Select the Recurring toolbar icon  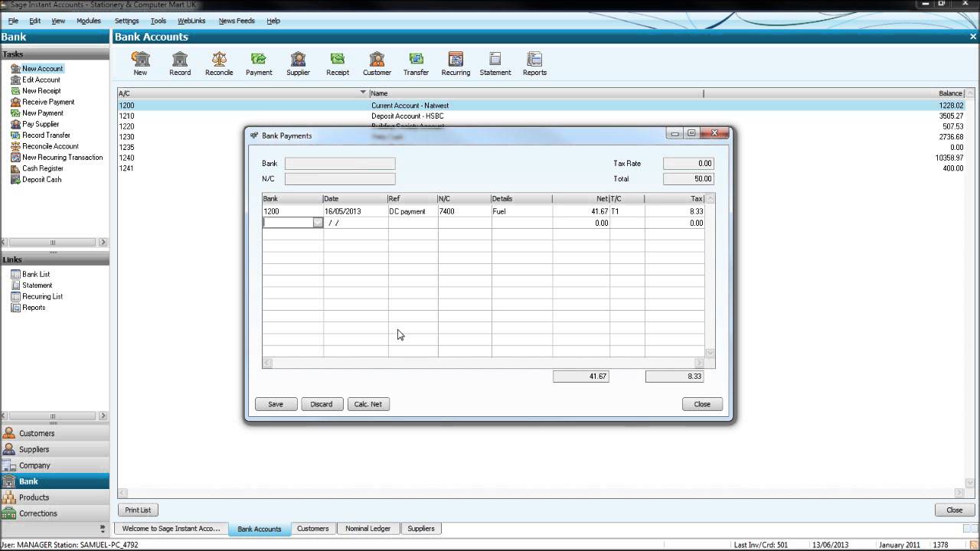pos(456,64)
